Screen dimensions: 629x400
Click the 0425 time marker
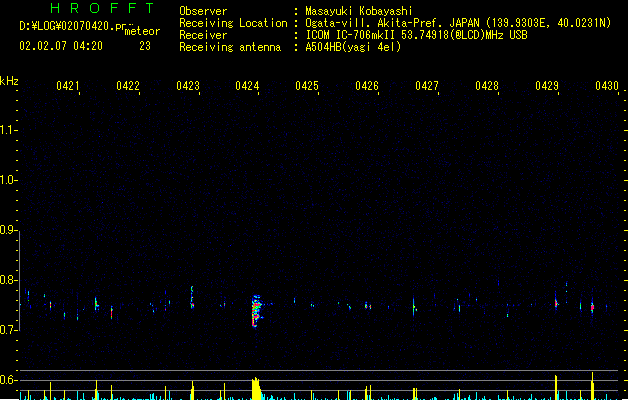click(x=307, y=86)
